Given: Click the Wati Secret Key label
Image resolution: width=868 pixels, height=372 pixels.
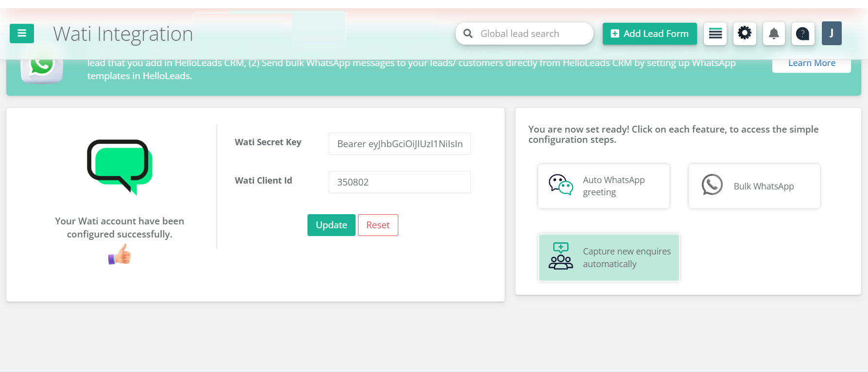Looking at the screenshot, I should click(x=268, y=142).
